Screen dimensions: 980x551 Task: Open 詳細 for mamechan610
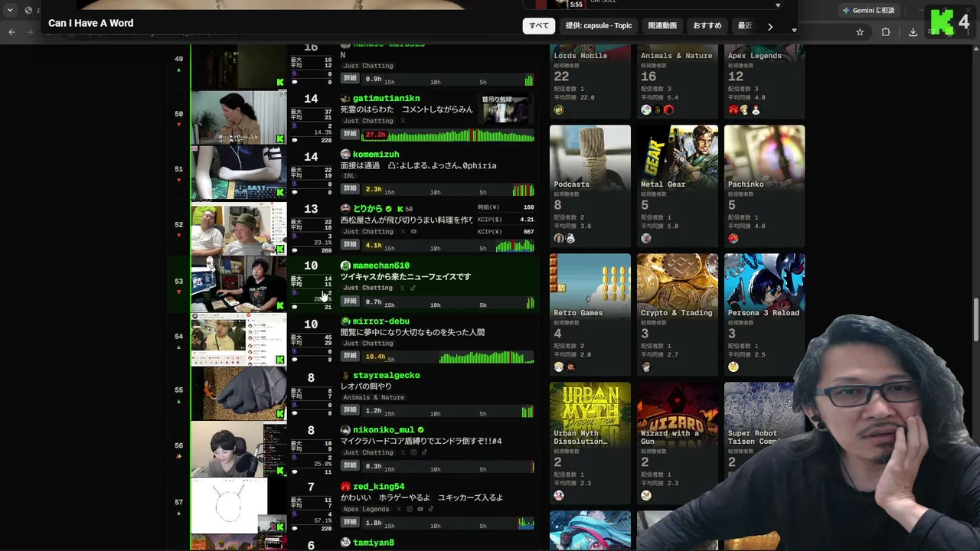point(350,301)
